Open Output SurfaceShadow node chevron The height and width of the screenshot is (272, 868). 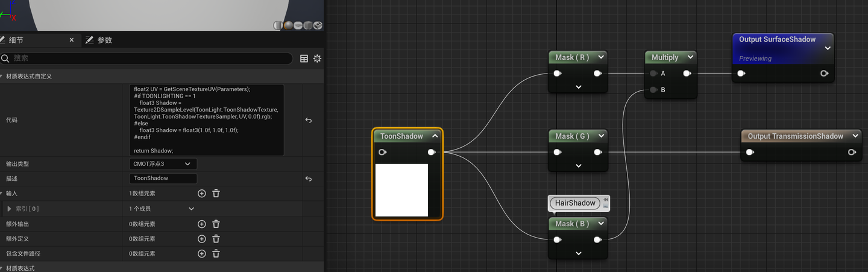pos(828,48)
